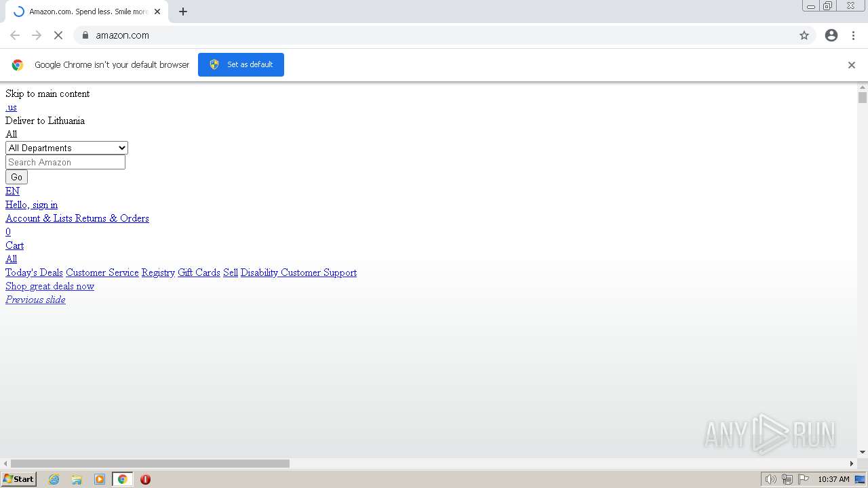
Task: Open the red Opera taskbar icon
Action: (x=145, y=479)
